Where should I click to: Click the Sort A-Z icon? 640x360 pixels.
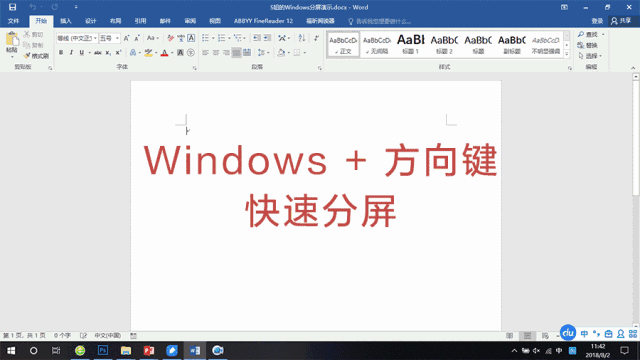click(302, 38)
